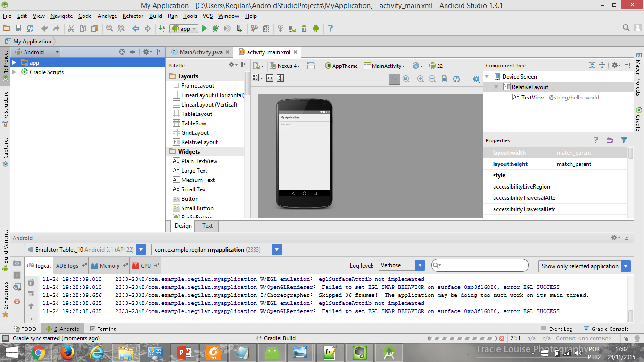Open Google Chrome from the taskbar

[x=38, y=352]
